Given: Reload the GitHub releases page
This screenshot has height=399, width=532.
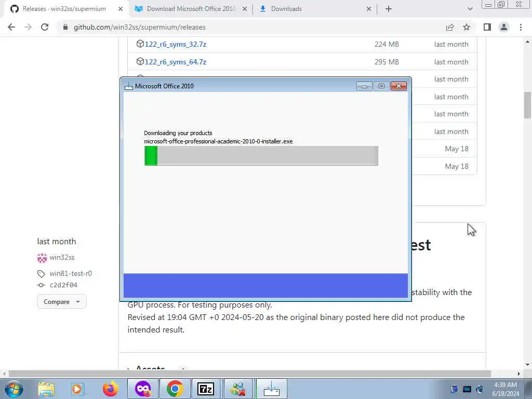Looking at the screenshot, I should pyautogui.click(x=45, y=27).
